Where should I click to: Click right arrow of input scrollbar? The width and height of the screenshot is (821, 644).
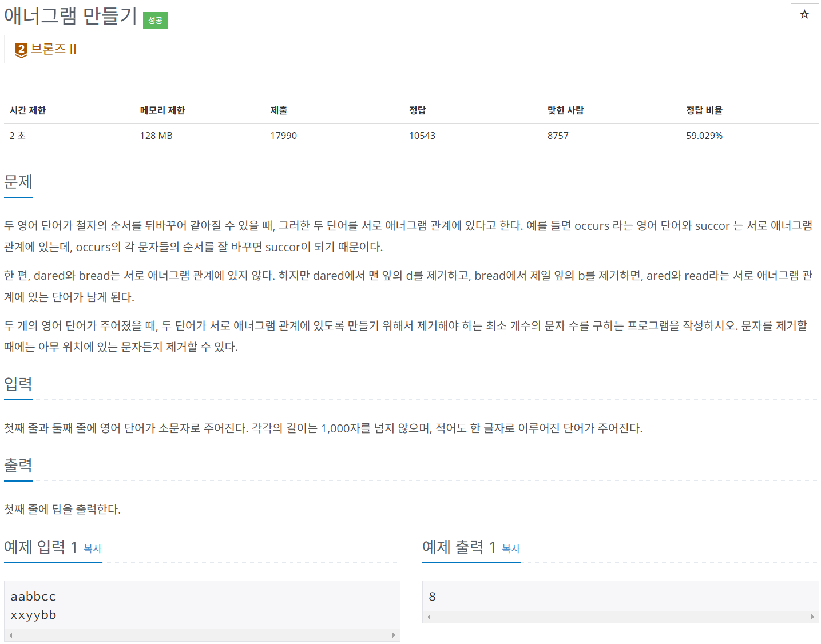coord(394,635)
